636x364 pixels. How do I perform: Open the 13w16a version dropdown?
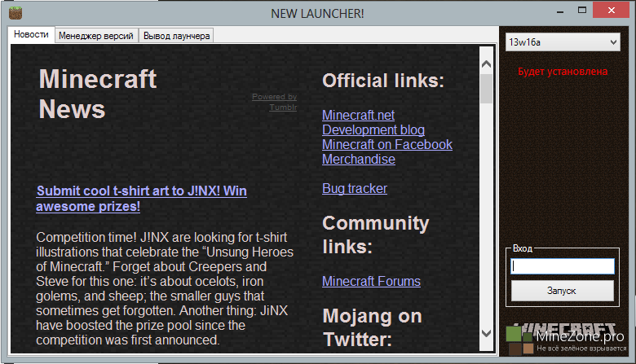[563, 42]
